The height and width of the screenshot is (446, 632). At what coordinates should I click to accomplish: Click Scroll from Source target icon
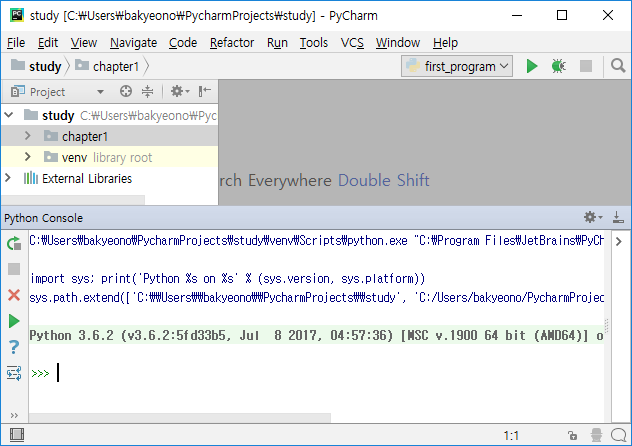126,91
